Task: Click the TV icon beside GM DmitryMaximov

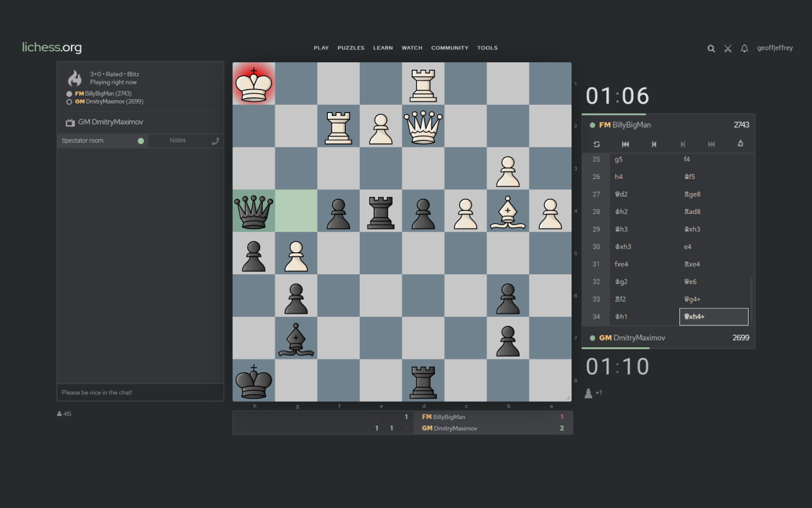Action: coord(70,123)
